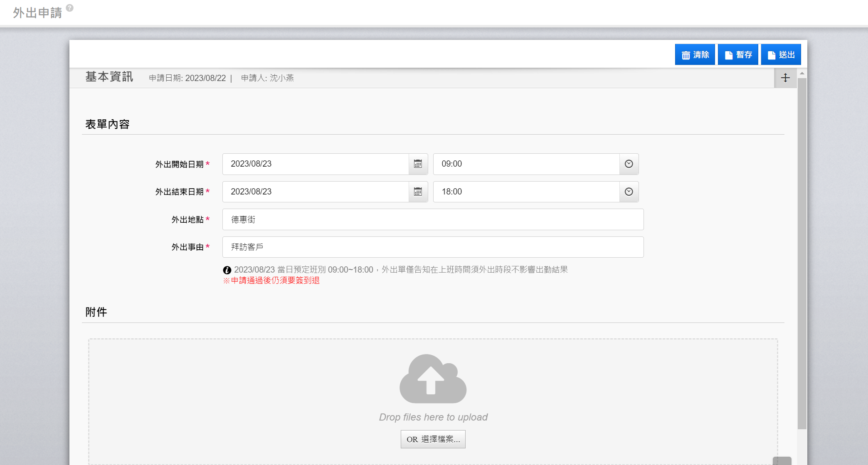
Task: Click the 外出開始日期 date field
Action: pyautogui.click(x=316, y=164)
